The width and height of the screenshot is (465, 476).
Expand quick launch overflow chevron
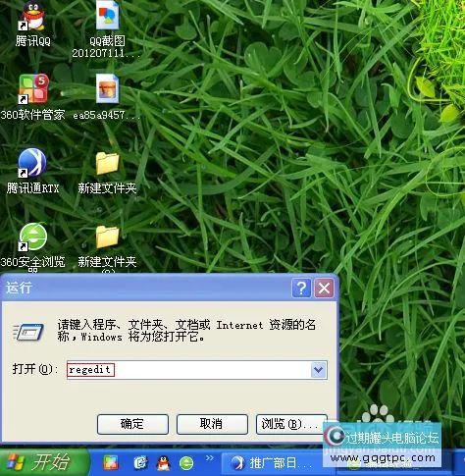[x=210, y=458]
